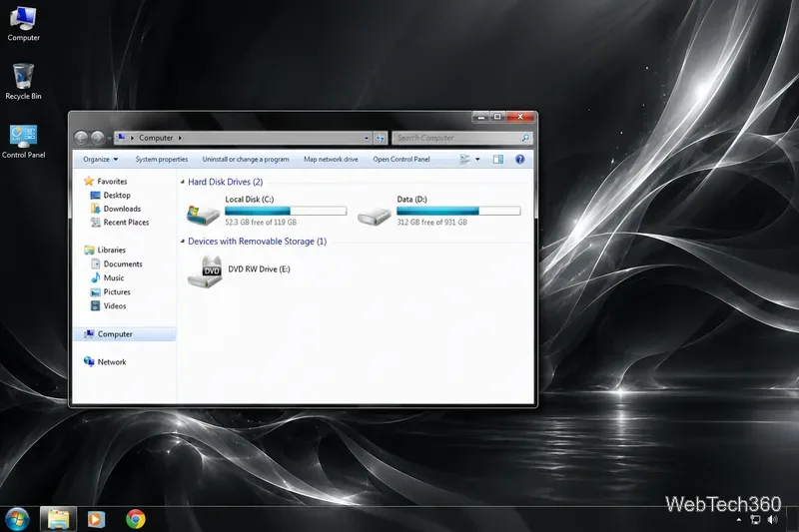Click the Forward navigation arrow in Explorer
Image resolution: width=799 pixels, height=532 pixels.
point(97,138)
